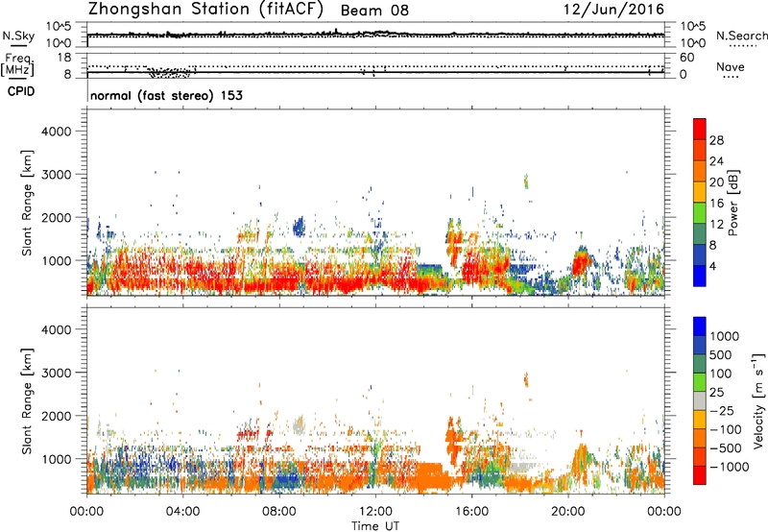The image size is (768, 532).
Task: Click the velocity panel 'Slant Range [km]' label
Action: [27, 401]
